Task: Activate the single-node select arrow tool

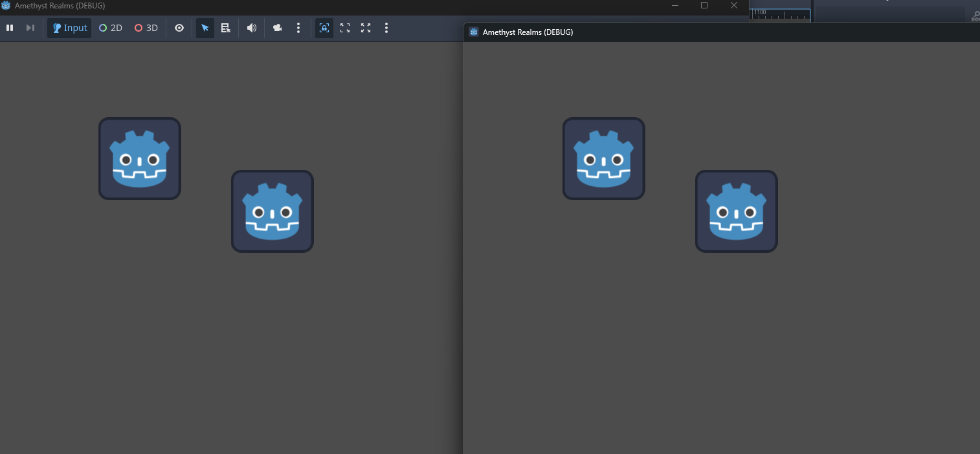Action: (205, 28)
